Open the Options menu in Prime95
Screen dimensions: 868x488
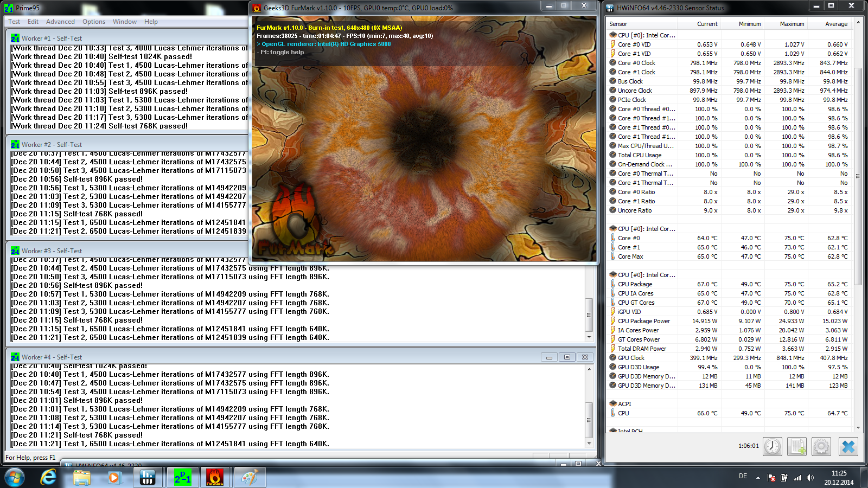[x=94, y=22]
